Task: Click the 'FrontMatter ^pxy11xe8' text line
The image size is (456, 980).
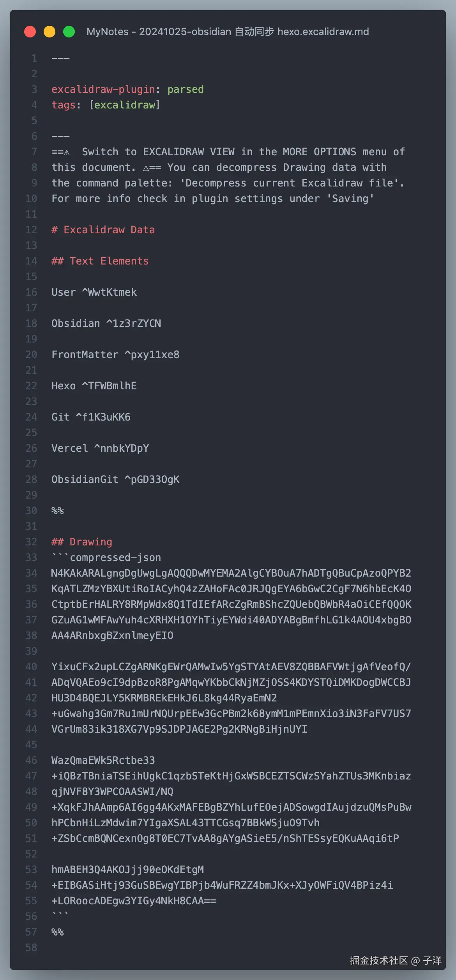Action: click(x=115, y=355)
